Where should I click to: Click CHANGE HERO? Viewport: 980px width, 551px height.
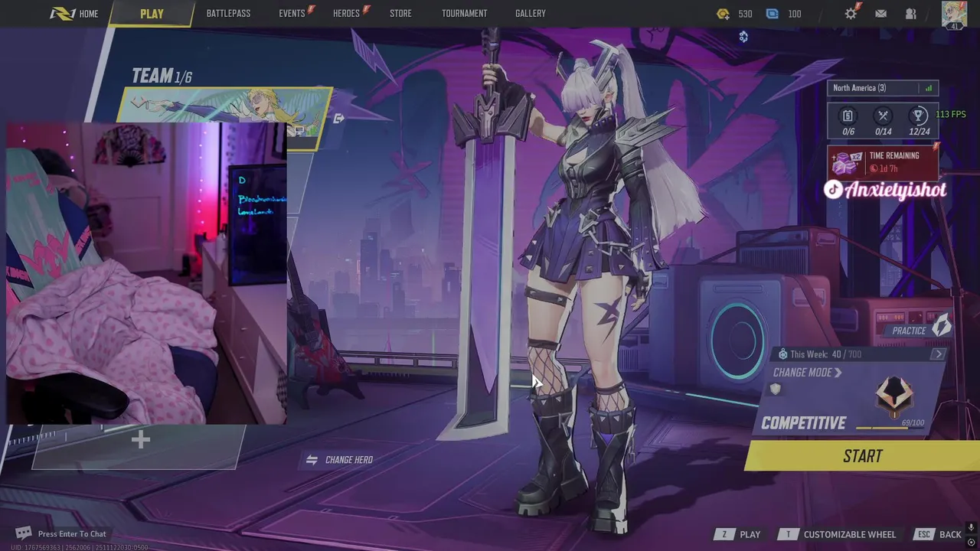coord(339,460)
